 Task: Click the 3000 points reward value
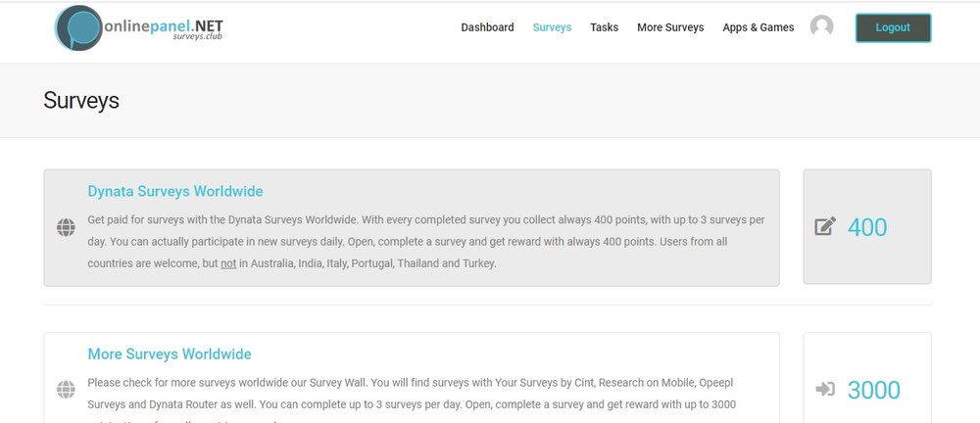[874, 390]
